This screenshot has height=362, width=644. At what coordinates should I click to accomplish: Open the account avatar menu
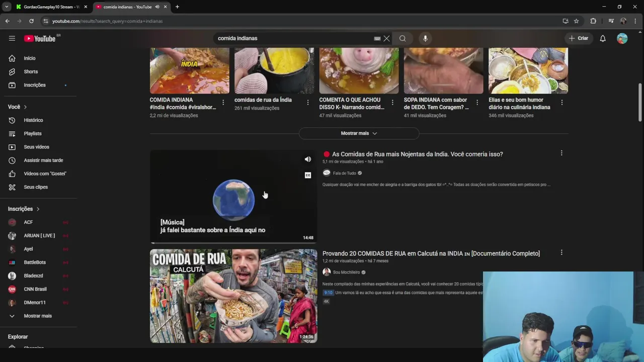coord(622,38)
